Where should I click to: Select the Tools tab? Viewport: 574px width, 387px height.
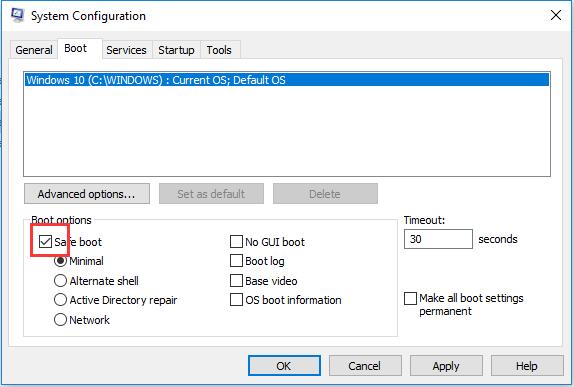click(x=219, y=50)
